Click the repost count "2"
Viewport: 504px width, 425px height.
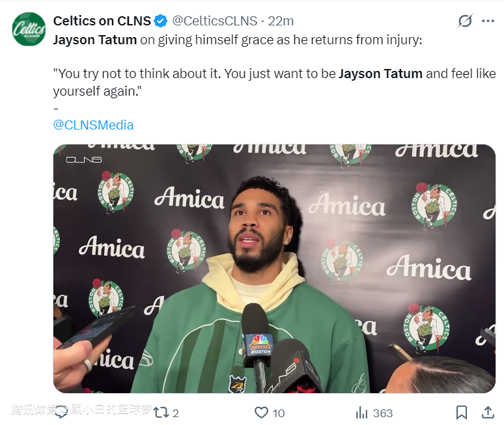[x=176, y=413]
